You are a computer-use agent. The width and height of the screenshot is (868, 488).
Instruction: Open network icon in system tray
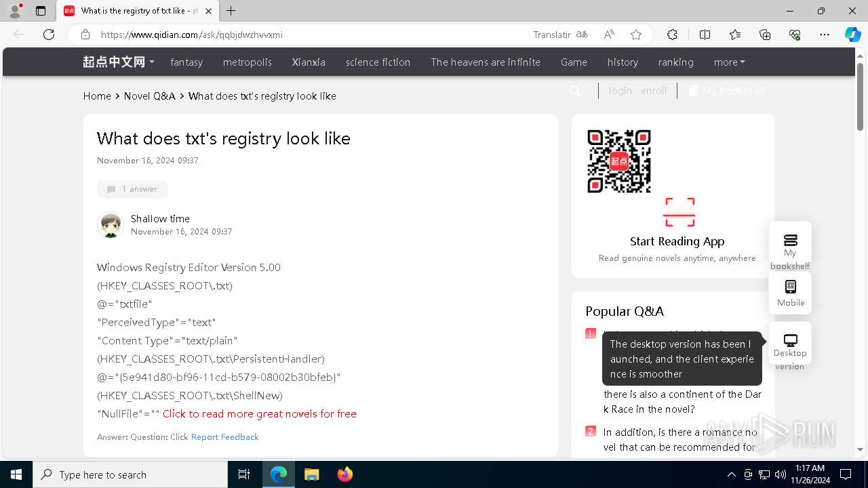point(764,474)
